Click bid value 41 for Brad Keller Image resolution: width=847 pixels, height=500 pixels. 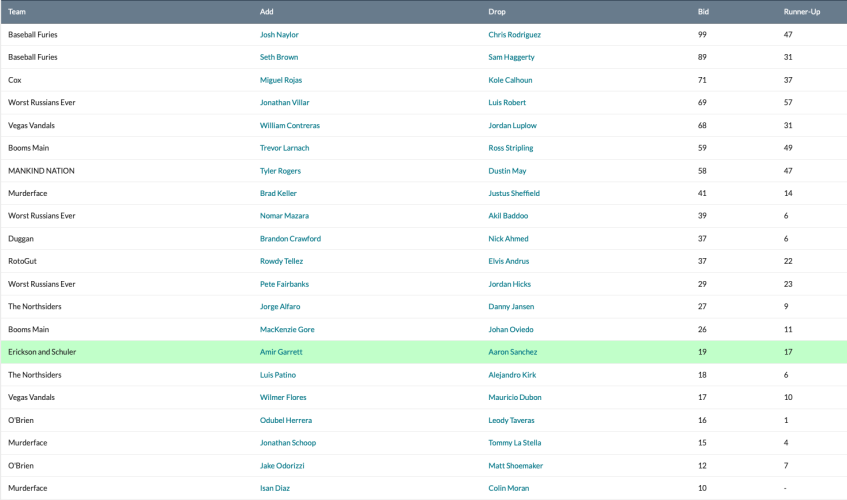click(x=702, y=193)
